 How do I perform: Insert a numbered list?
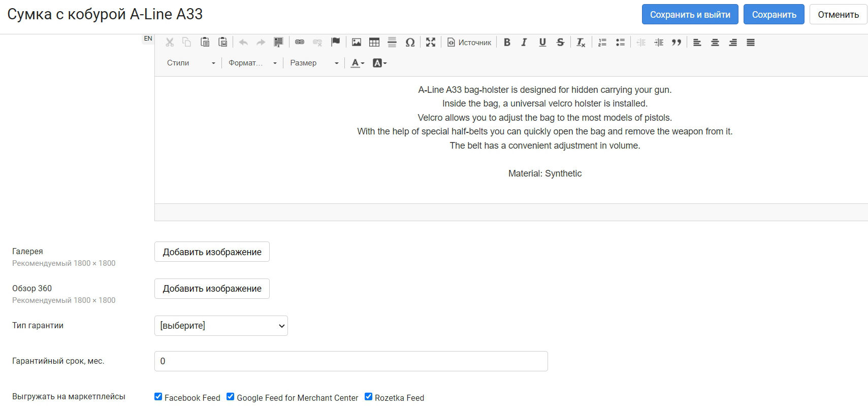[602, 43]
